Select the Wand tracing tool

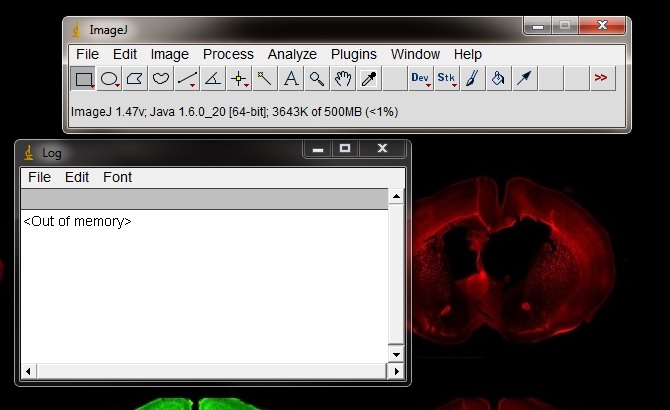coord(265,79)
